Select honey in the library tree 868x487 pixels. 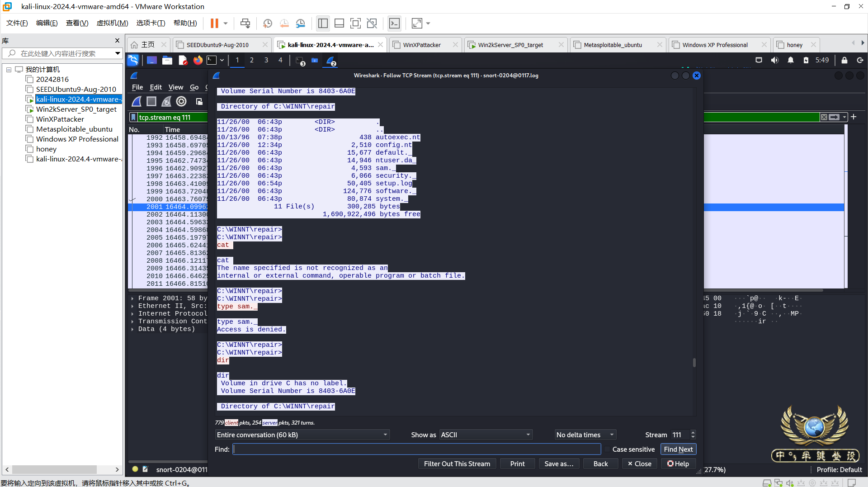[x=46, y=149]
